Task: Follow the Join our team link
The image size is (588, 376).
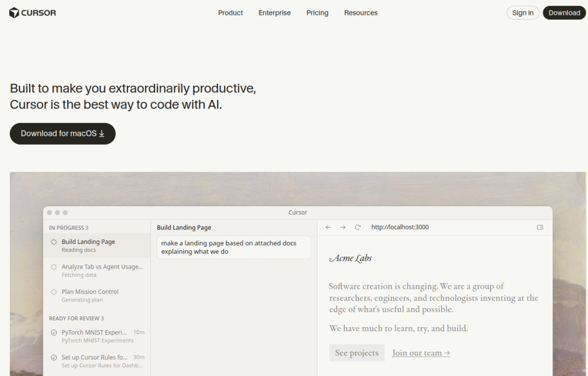Action: (x=421, y=353)
